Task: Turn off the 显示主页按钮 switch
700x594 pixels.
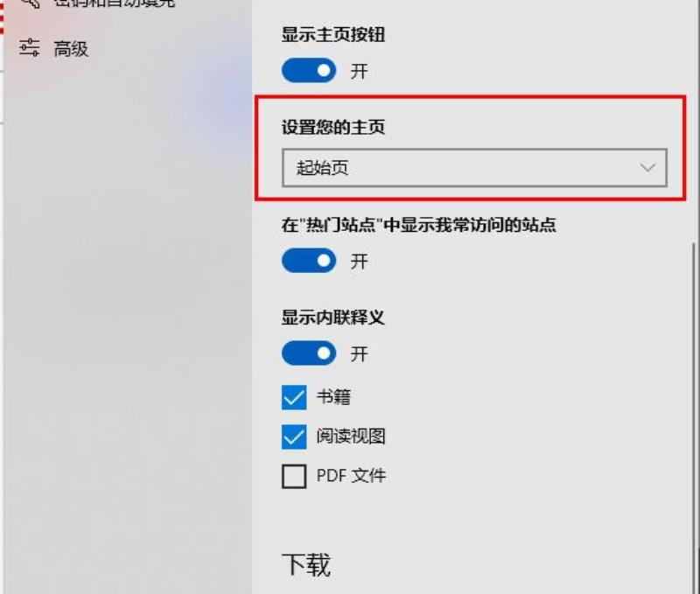Action: 309,71
